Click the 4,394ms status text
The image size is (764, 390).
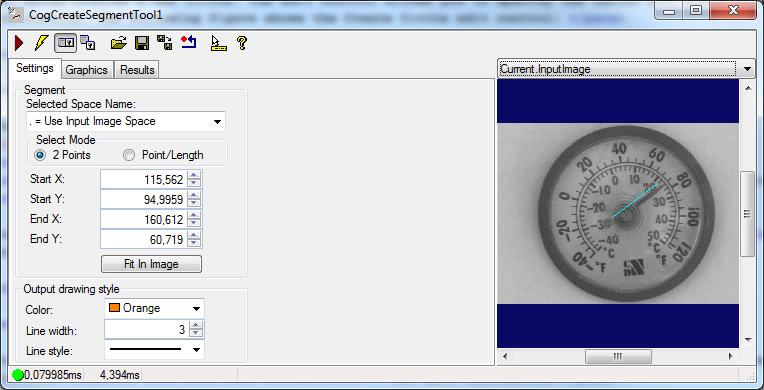(120, 375)
